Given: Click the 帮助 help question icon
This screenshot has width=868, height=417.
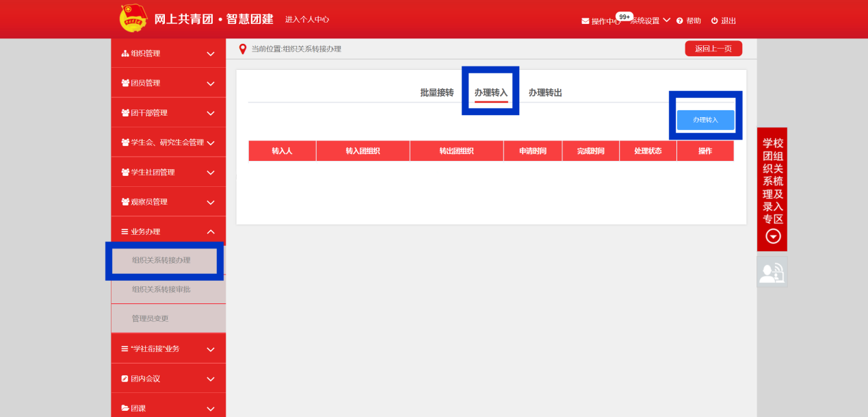Looking at the screenshot, I should (680, 21).
